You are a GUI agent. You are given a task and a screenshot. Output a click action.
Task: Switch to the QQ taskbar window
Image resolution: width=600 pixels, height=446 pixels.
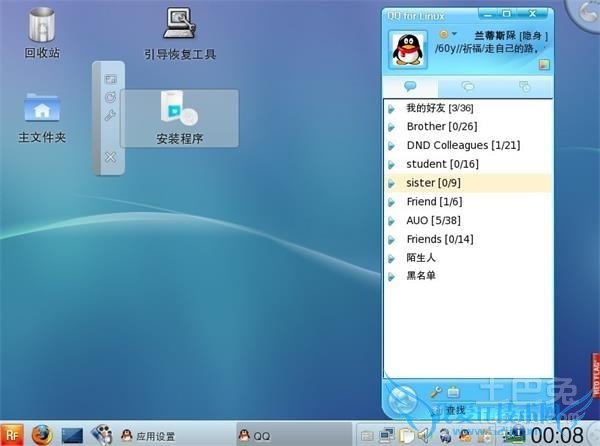pos(293,435)
